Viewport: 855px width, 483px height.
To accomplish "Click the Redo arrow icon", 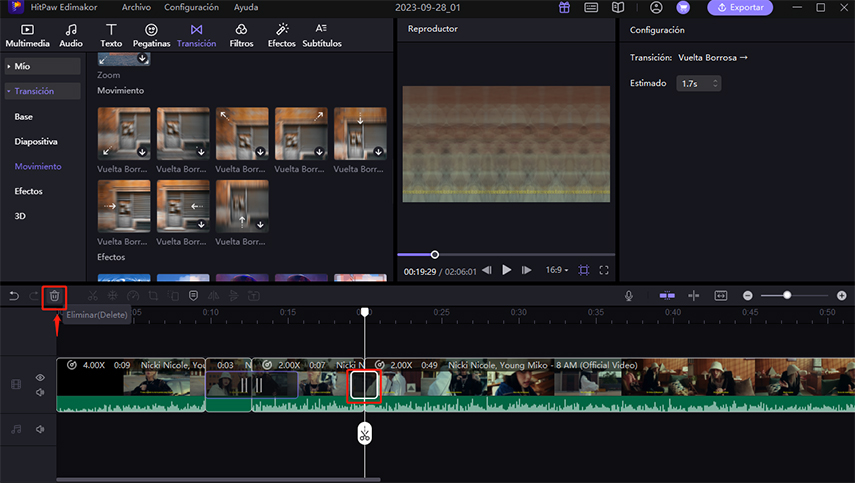I will (34, 296).
